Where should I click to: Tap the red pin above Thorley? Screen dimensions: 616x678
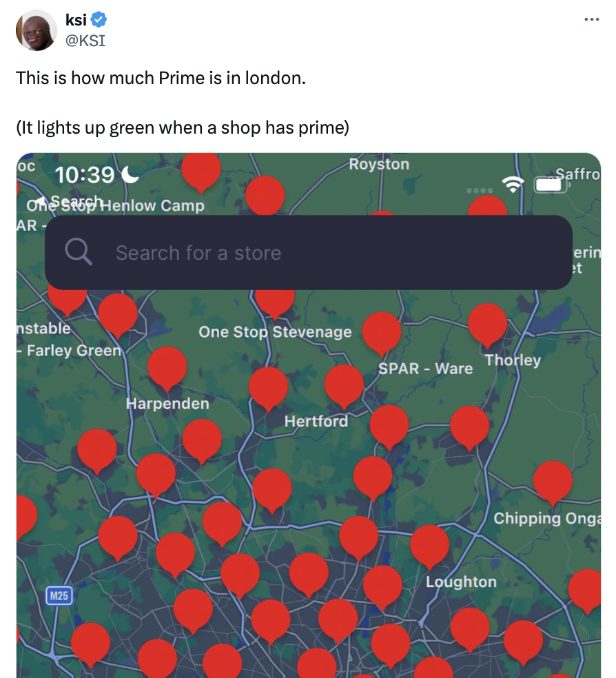487,322
